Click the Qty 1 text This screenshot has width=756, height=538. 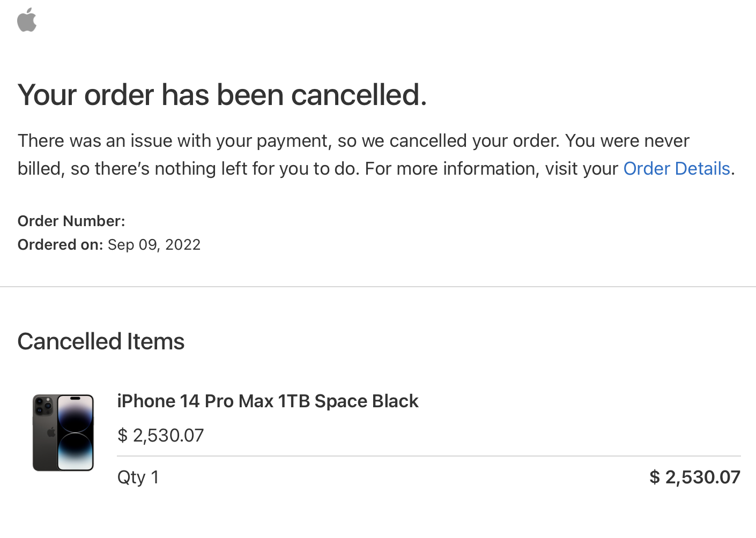click(138, 477)
